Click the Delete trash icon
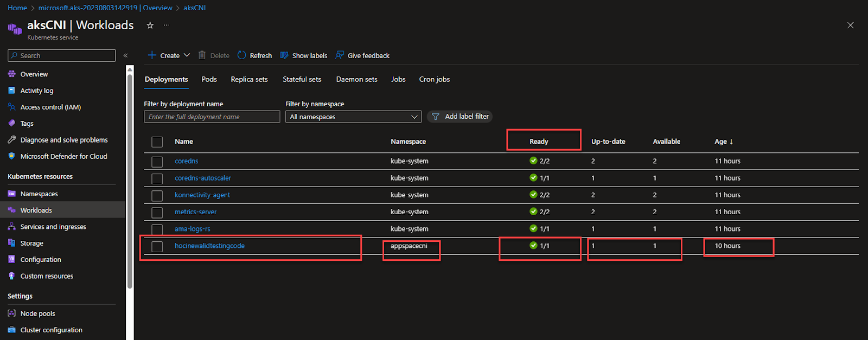This screenshot has height=340, width=868. (202, 55)
